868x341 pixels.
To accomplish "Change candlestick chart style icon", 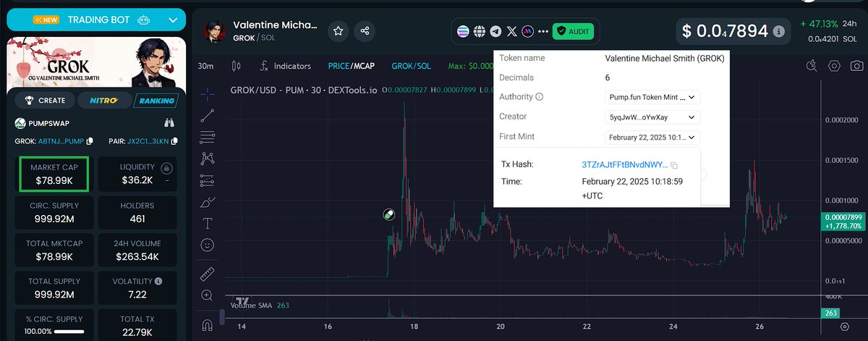I will [x=236, y=66].
